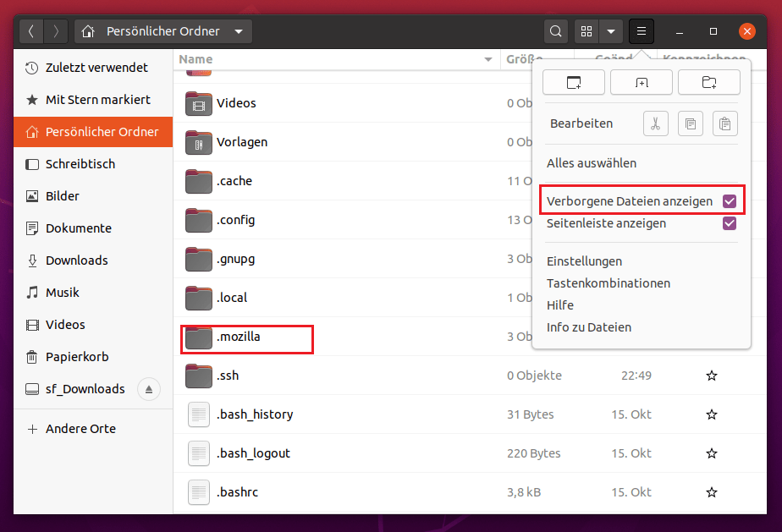Open a new tab from the popover icon
The width and height of the screenshot is (782, 532).
(642, 82)
